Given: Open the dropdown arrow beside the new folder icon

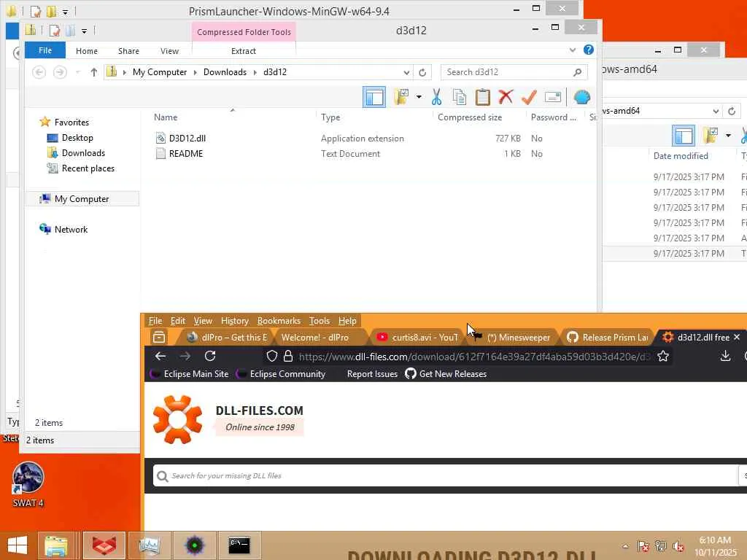Looking at the screenshot, I should point(419,97).
